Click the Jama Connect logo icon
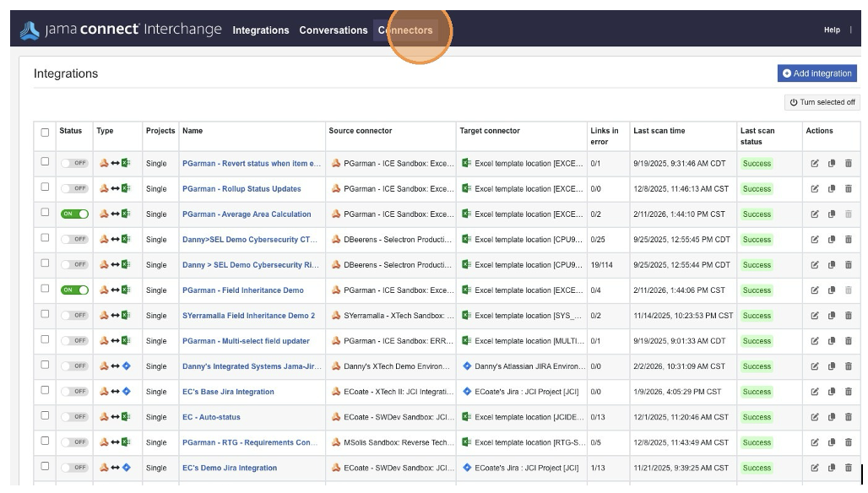 tap(30, 30)
